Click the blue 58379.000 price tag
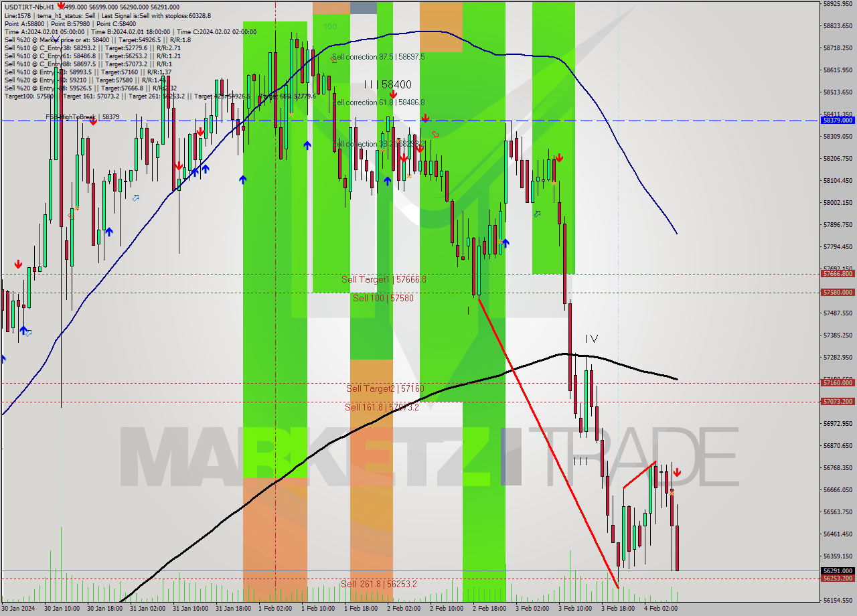The height and width of the screenshot is (616, 857). tap(838, 121)
